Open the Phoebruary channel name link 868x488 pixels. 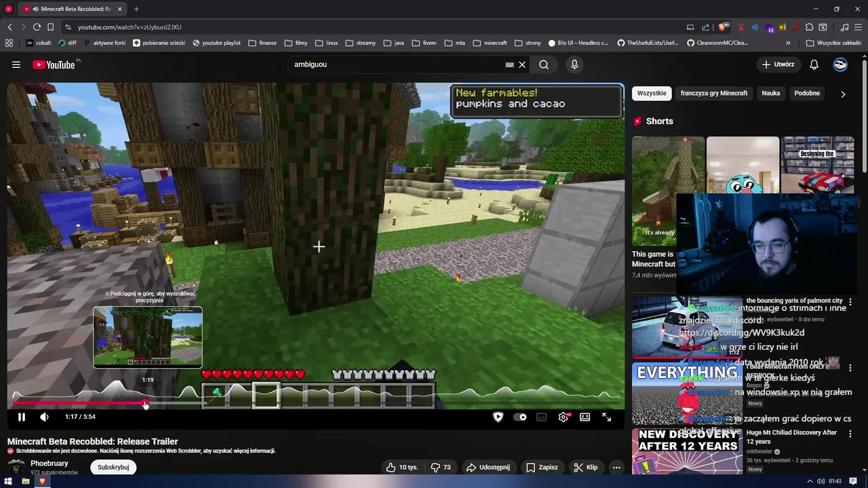point(50,464)
